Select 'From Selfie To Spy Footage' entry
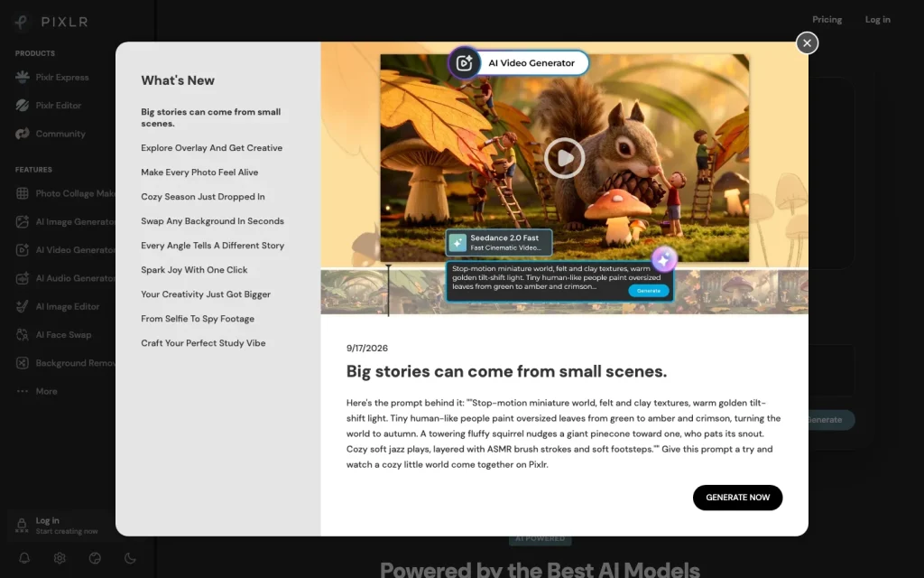924x578 pixels. (198, 319)
